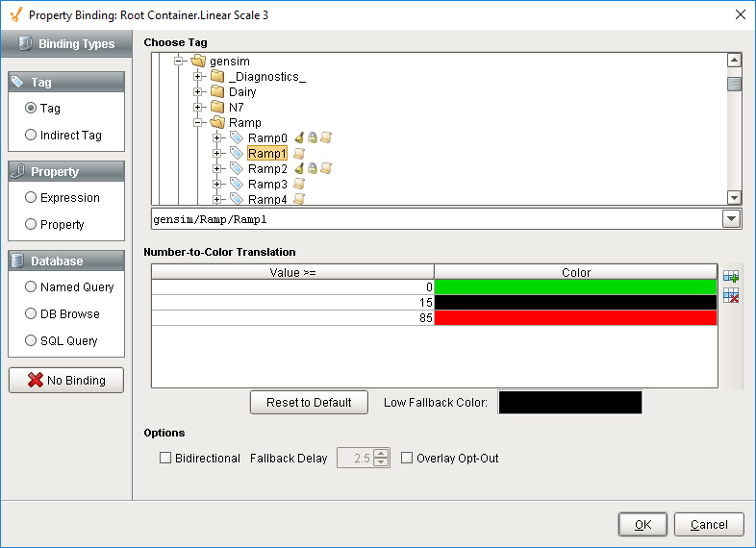Viewport: 756px width, 548px height.
Task: Click the delete row icon beside color table
Action: [731, 295]
